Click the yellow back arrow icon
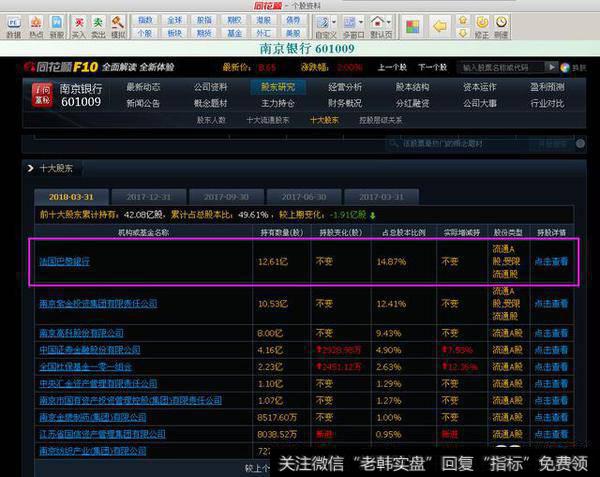The image size is (600, 477). [x=440, y=26]
